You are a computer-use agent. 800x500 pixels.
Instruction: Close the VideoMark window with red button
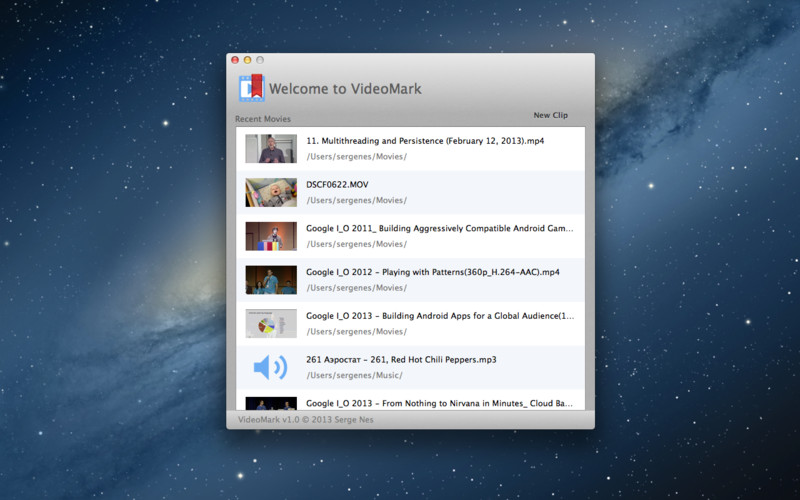tap(235, 60)
